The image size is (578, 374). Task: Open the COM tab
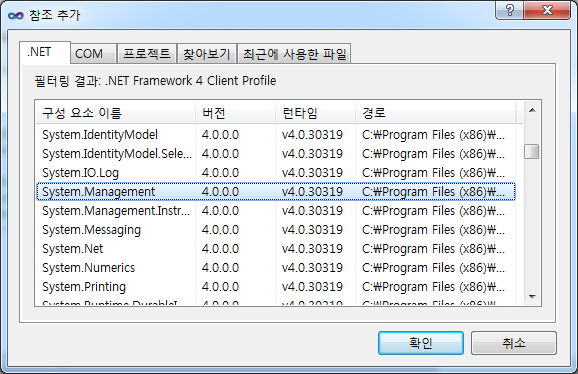coord(94,54)
